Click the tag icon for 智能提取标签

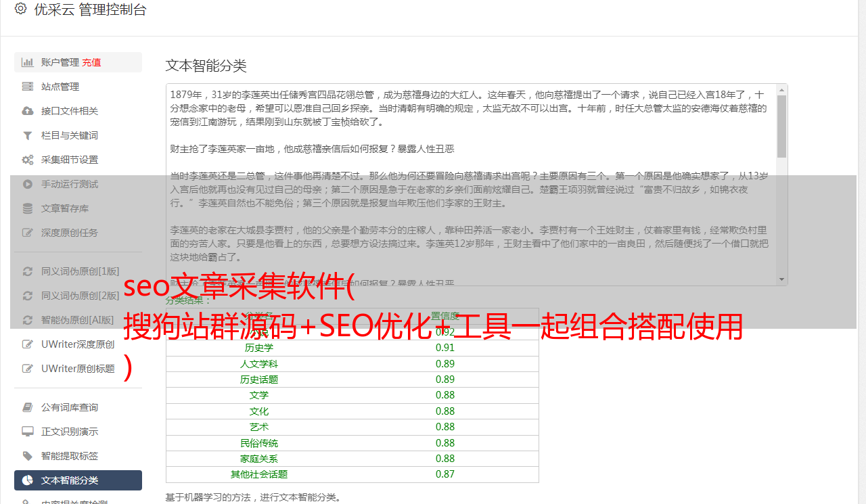28,456
